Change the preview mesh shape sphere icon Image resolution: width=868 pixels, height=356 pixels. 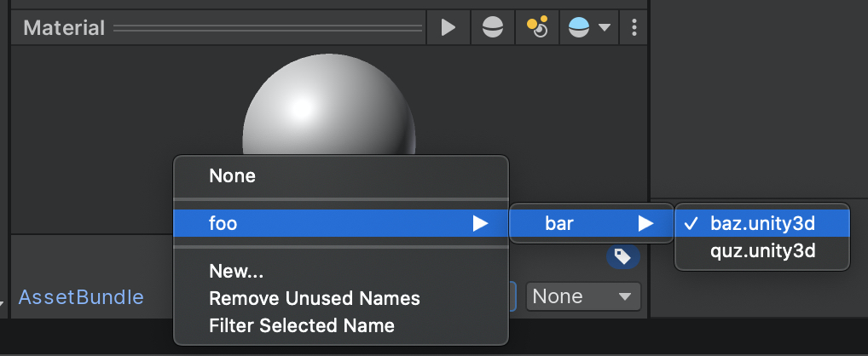click(x=492, y=27)
